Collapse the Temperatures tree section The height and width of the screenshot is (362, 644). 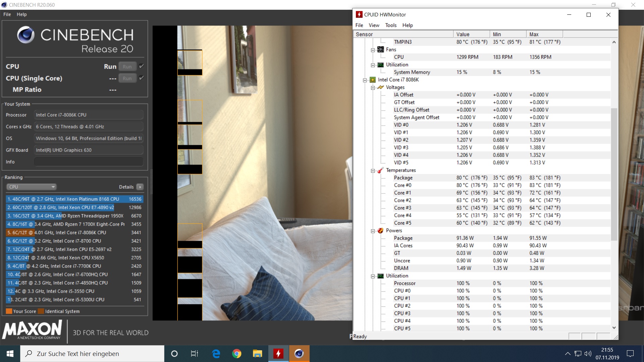click(x=373, y=171)
